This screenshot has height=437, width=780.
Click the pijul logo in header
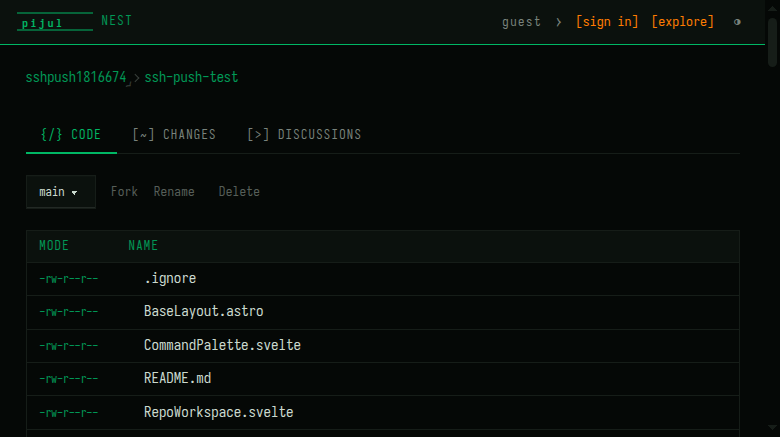(x=55, y=22)
